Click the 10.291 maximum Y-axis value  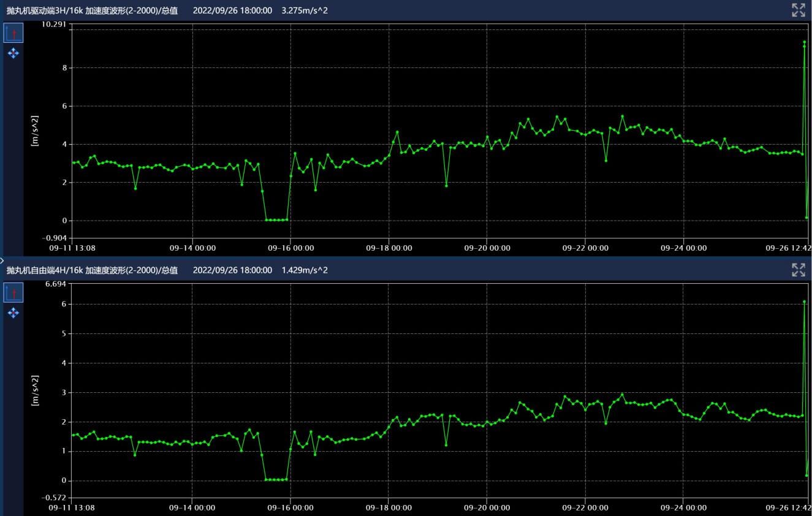click(55, 25)
